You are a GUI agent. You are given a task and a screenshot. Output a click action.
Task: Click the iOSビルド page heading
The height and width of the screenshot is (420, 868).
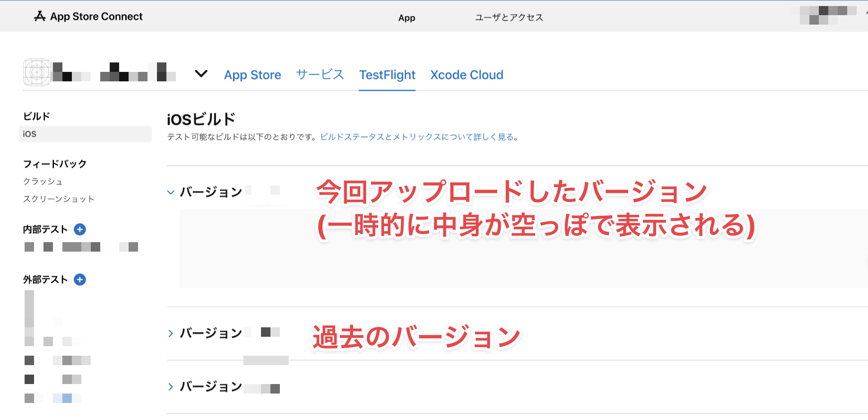click(201, 119)
